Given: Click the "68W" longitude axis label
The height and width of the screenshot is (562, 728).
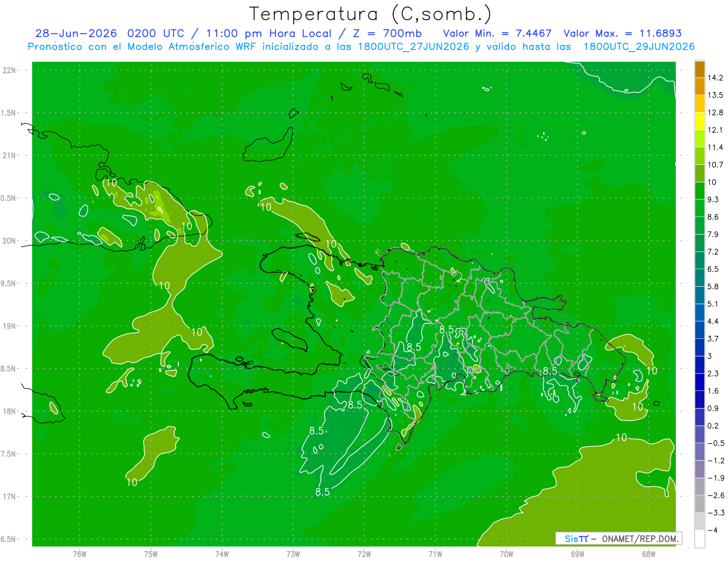Looking at the screenshot, I should (649, 554).
